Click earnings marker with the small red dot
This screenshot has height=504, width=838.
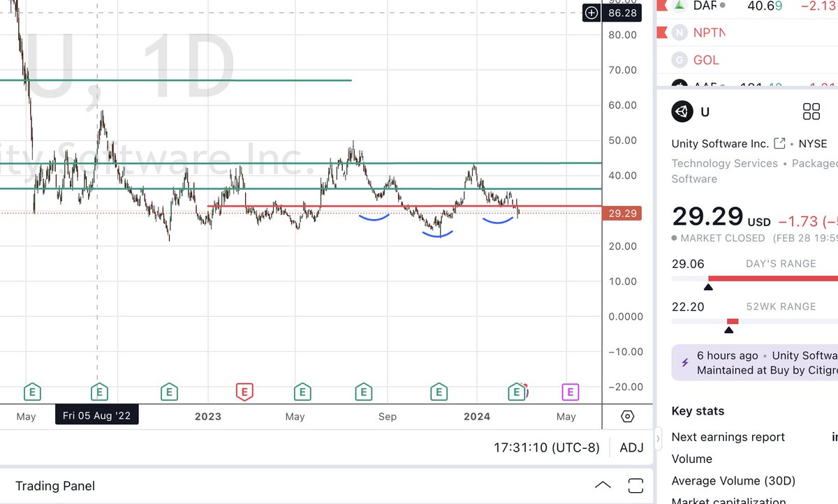[x=517, y=392]
